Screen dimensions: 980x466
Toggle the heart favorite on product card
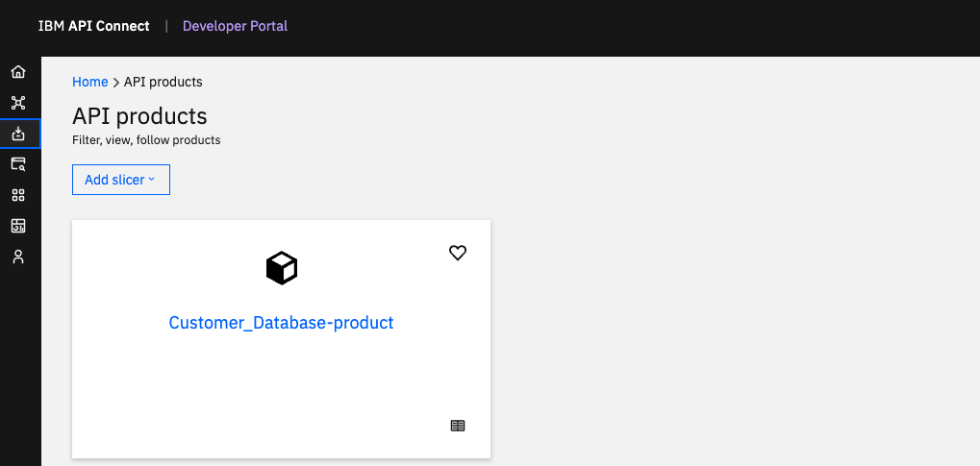pyautogui.click(x=458, y=253)
